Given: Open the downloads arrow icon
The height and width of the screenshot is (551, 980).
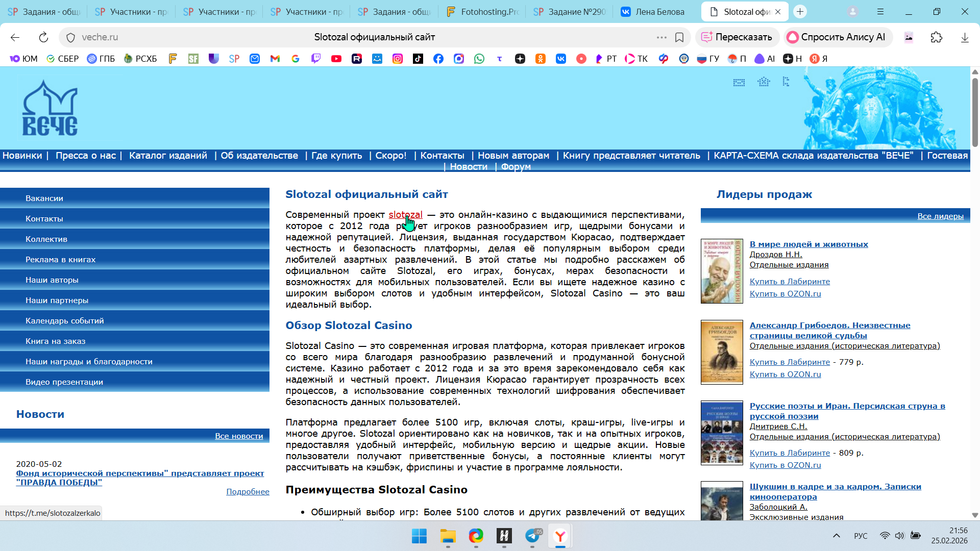Looking at the screenshot, I should pos(965,37).
